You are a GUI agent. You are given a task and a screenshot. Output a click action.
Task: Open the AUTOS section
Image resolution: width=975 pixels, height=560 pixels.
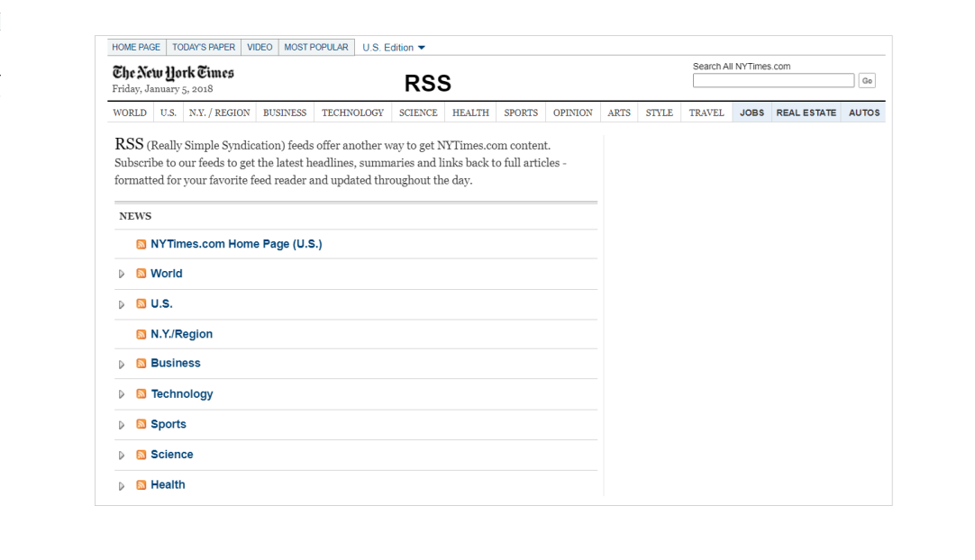click(x=863, y=113)
